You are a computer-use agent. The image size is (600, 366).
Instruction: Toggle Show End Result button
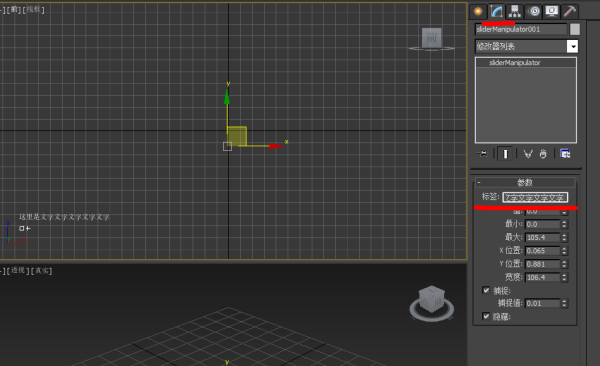[505, 154]
